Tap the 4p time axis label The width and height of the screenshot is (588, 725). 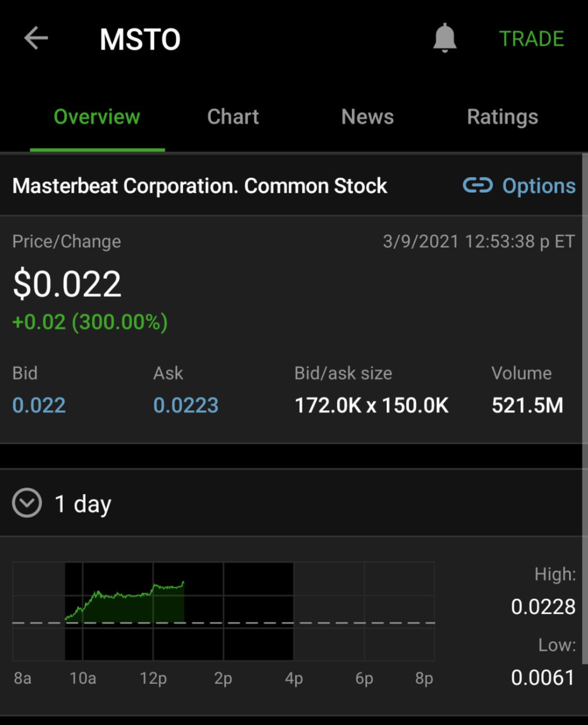click(x=294, y=678)
